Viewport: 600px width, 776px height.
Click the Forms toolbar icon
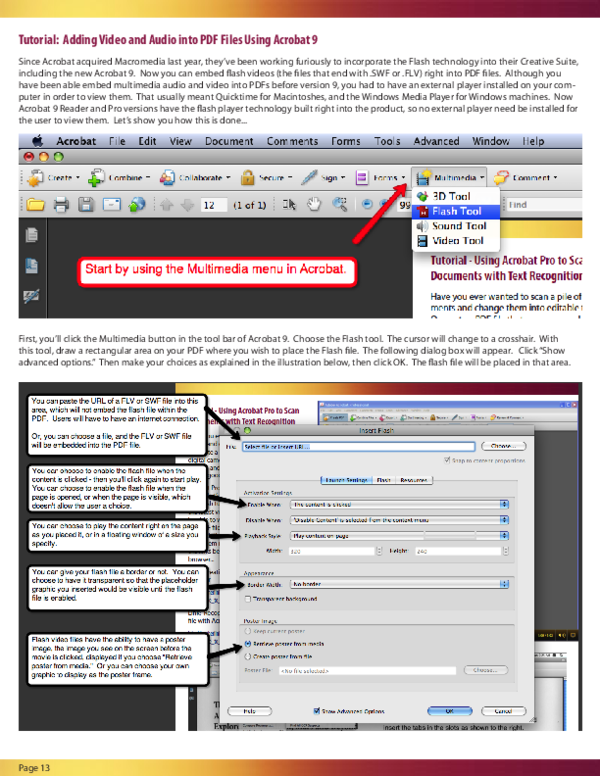362,178
